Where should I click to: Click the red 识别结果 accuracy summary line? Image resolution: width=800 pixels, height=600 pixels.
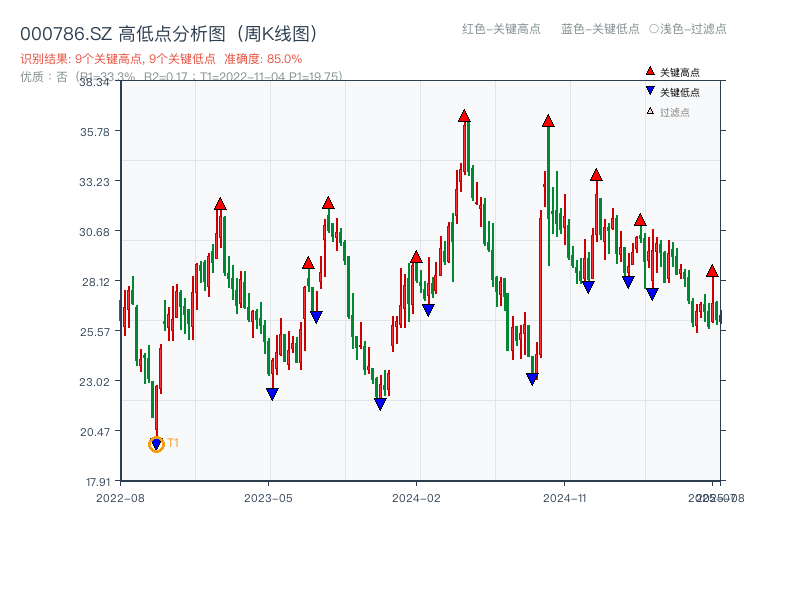[x=161, y=59]
